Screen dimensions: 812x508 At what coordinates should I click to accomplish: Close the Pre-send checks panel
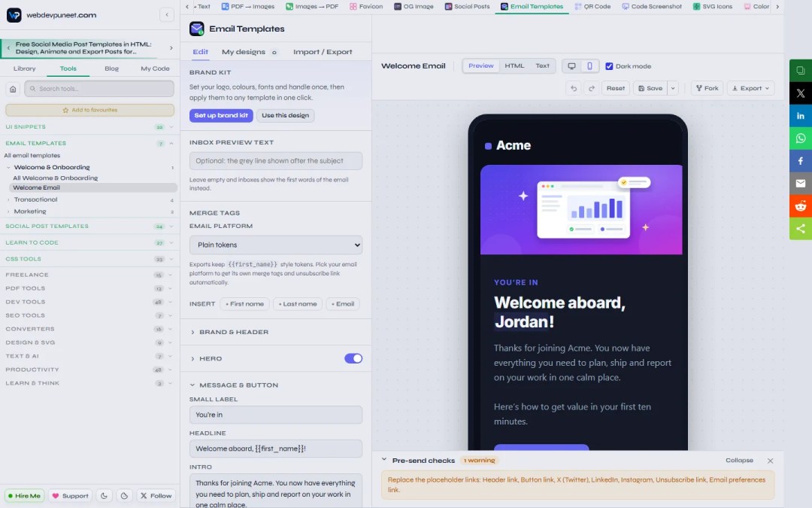tap(770, 461)
